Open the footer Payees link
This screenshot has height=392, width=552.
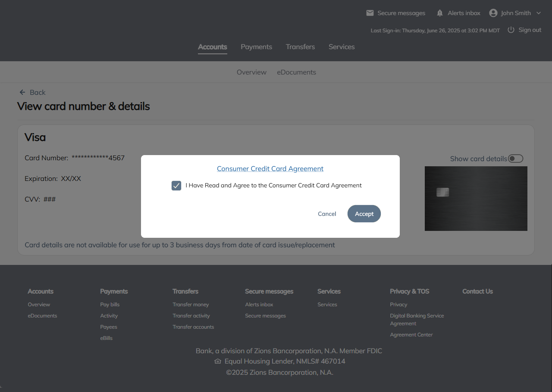109,327
